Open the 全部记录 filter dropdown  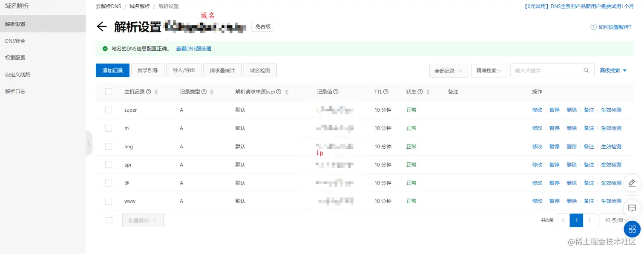click(x=449, y=71)
